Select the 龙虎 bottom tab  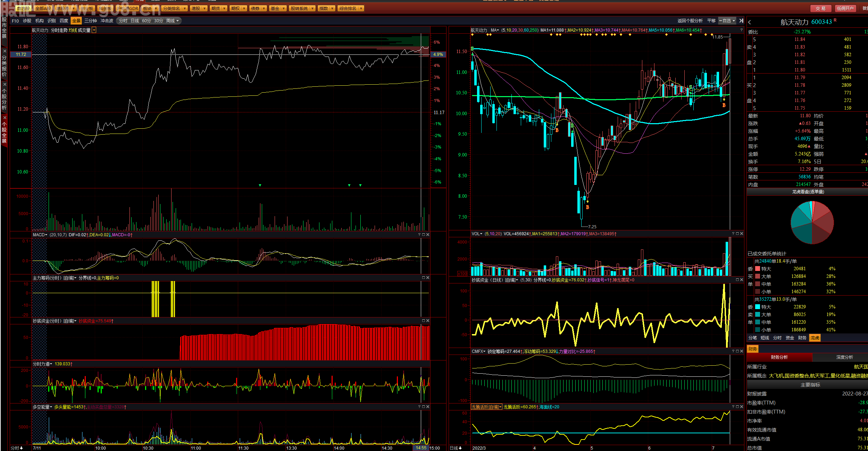click(815, 338)
